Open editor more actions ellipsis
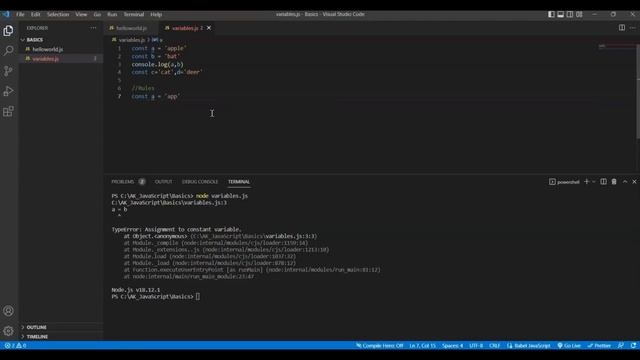Screen dimensions: 640x360 pos(633,28)
